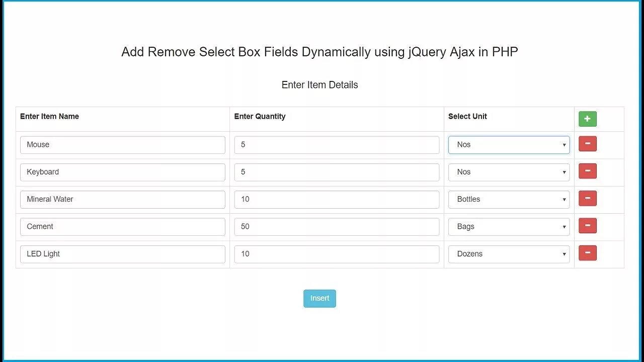Image resolution: width=644 pixels, height=362 pixels.
Task: Remove the Mouse row with minus button
Action: pyautogui.click(x=587, y=144)
